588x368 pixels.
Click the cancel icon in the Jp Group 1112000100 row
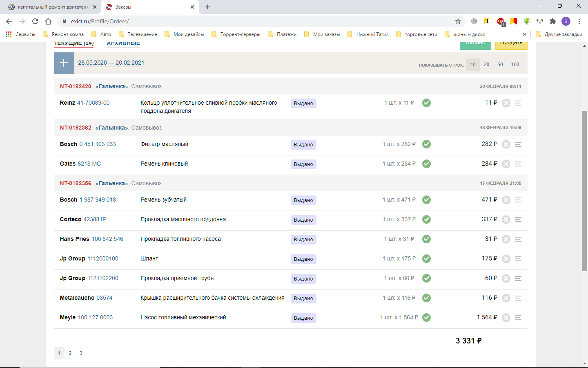[506, 259]
